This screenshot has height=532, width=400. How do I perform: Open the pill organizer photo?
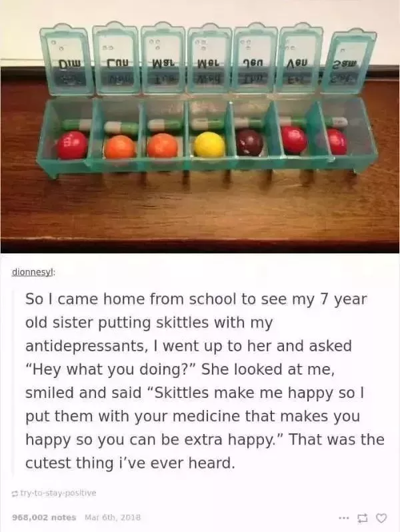200,126
